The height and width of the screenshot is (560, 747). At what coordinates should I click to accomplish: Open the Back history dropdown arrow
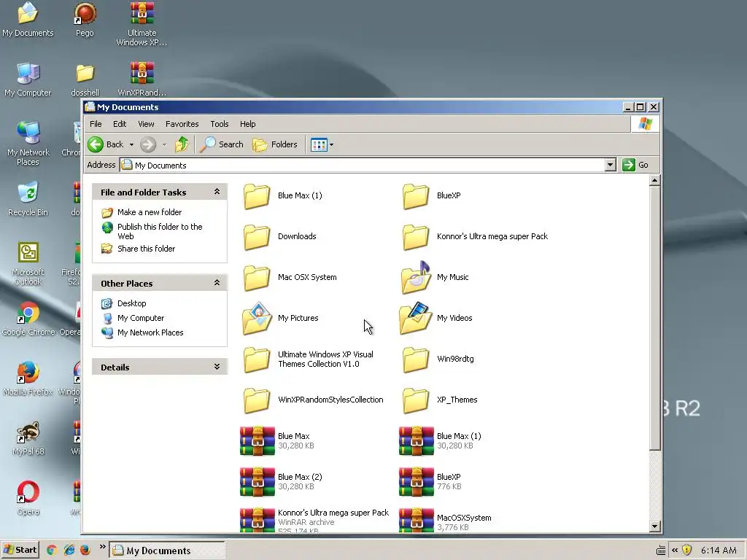pyautogui.click(x=131, y=145)
